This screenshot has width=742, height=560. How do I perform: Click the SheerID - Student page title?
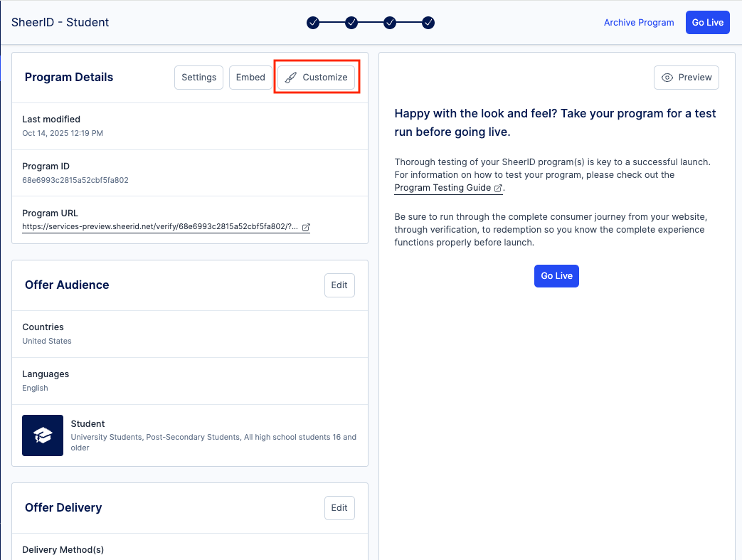60,22
